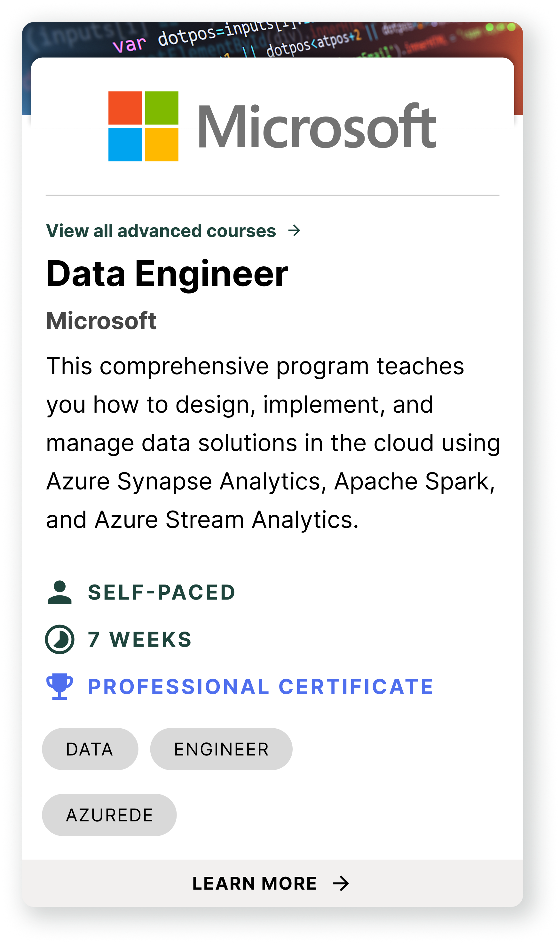Select the ENGINEER tag
Viewport: 560px width, 944px height.
[x=222, y=749]
